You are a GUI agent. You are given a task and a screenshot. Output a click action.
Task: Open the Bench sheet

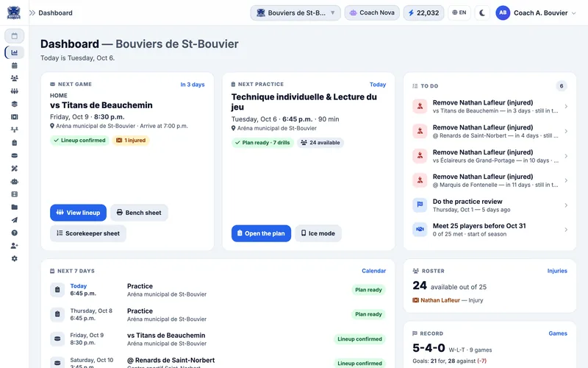(x=139, y=213)
